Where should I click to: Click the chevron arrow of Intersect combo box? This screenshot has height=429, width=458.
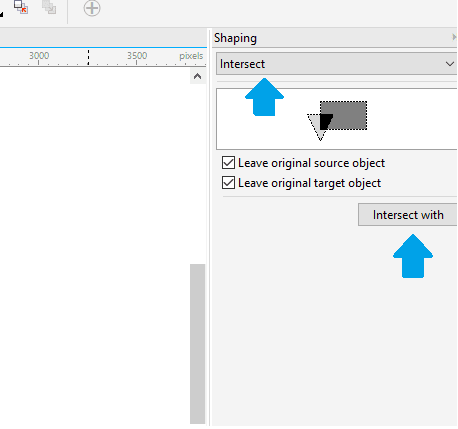point(450,64)
